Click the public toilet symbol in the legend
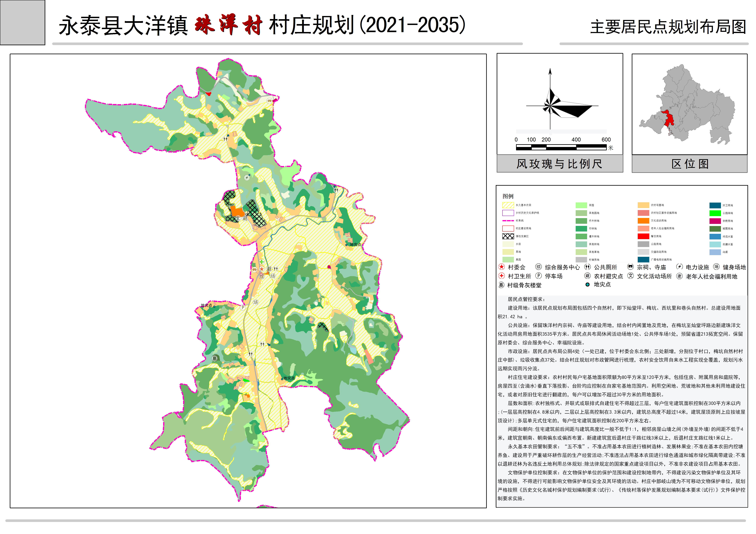Screen dimensions: 756x534 click(x=587, y=267)
